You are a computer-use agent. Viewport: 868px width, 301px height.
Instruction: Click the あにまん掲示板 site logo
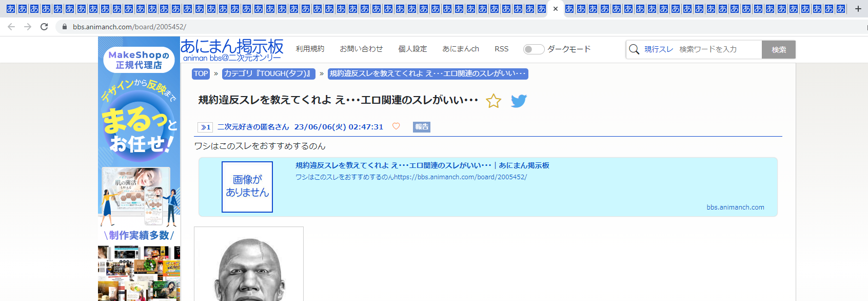pyautogui.click(x=232, y=50)
